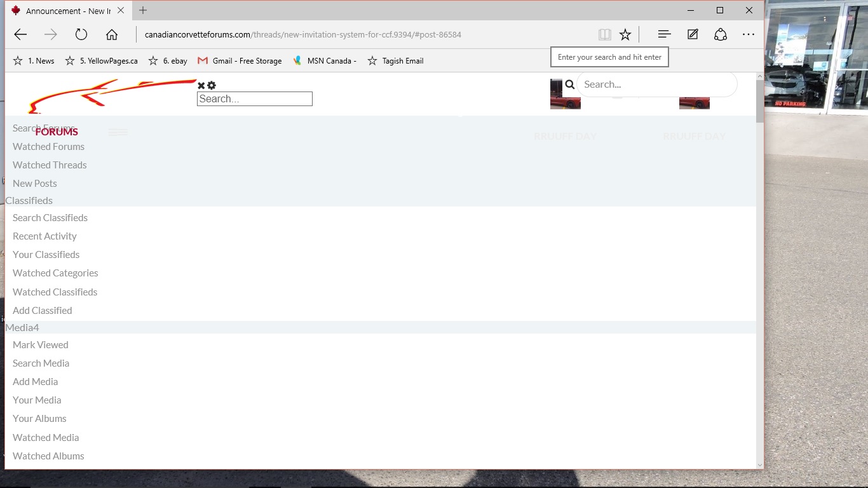868x488 pixels.
Task: Open the FORUMS menu
Action: click(x=56, y=132)
